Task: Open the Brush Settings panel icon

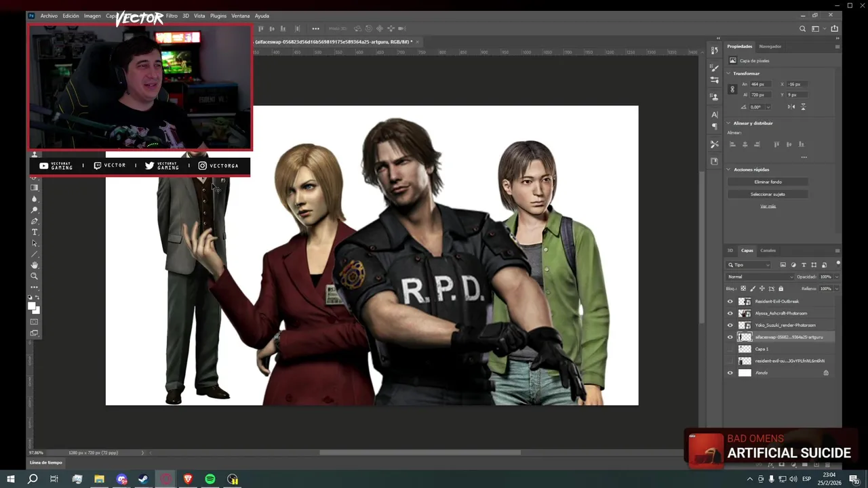Action: click(714, 80)
